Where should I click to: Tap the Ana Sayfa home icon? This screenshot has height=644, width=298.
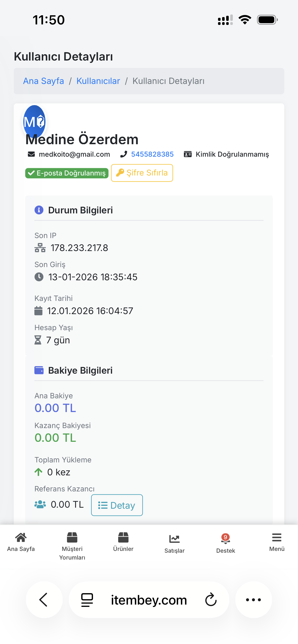(21, 538)
